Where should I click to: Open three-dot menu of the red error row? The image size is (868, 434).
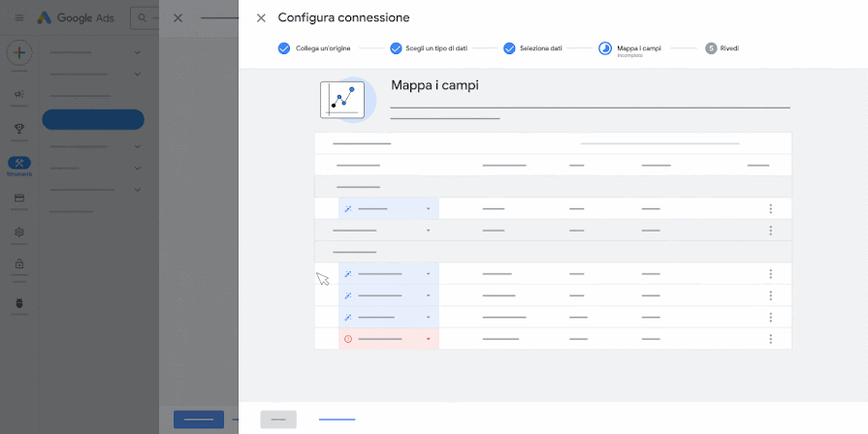pyautogui.click(x=770, y=339)
